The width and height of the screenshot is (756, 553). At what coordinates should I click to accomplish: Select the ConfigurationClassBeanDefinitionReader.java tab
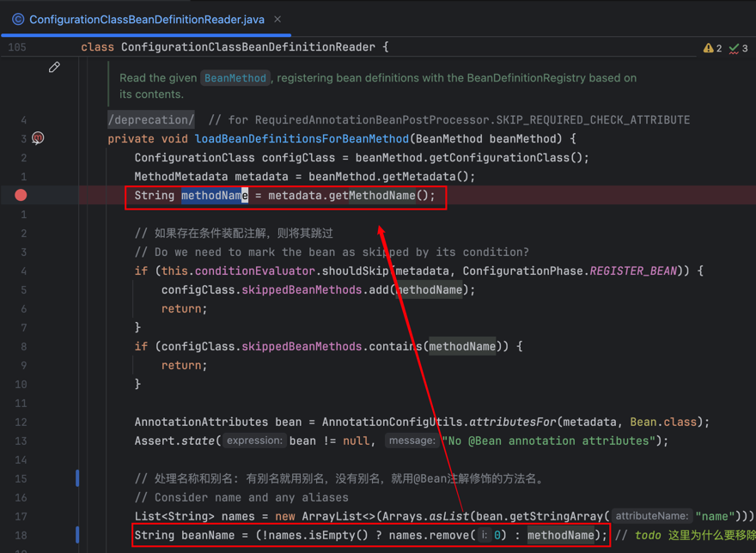146,19
